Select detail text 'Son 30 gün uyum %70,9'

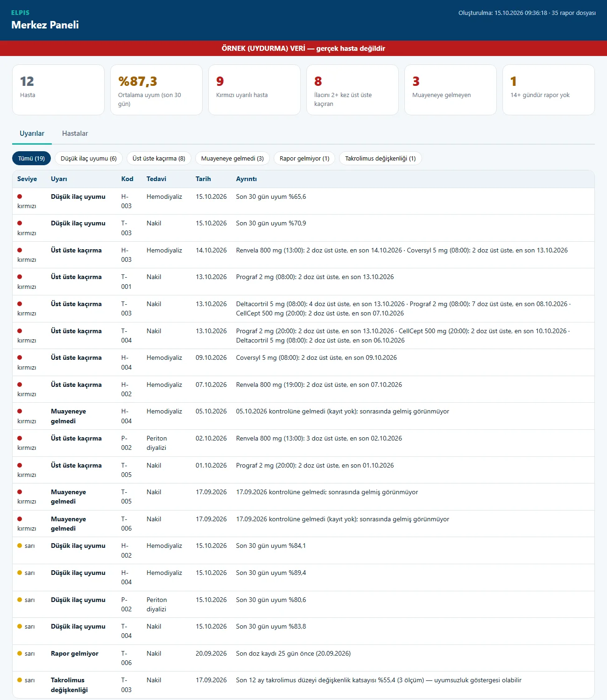point(271,224)
